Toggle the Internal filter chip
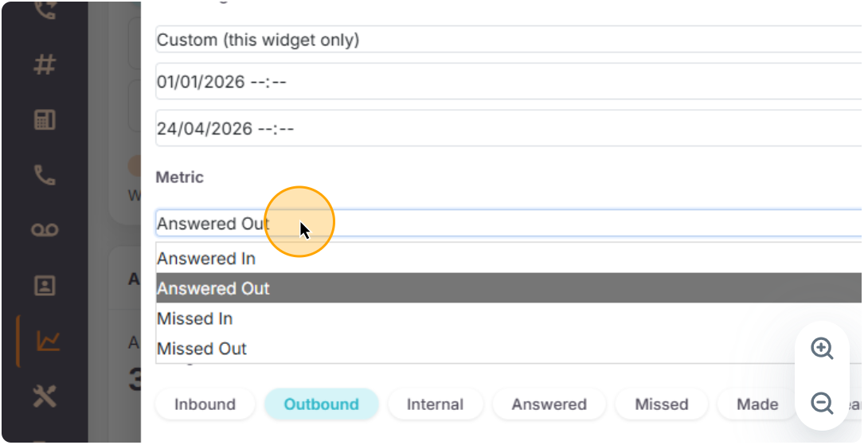 (435, 404)
